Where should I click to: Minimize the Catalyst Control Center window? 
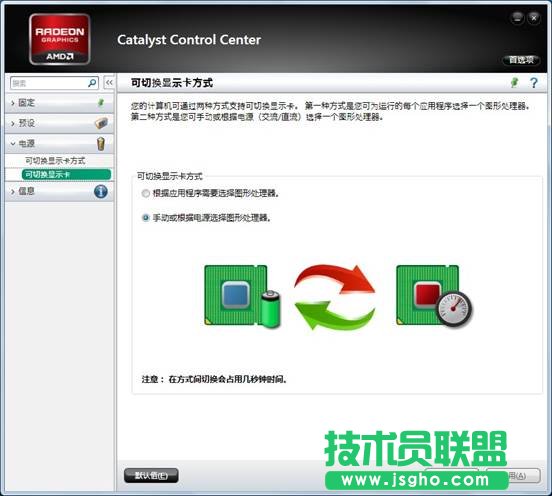(517, 18)
